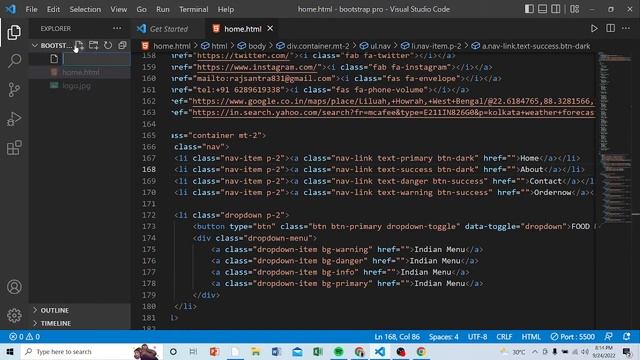Open the Customize Layout icon
This screenshot has width=640, height=360.
(x=574, y=9)
